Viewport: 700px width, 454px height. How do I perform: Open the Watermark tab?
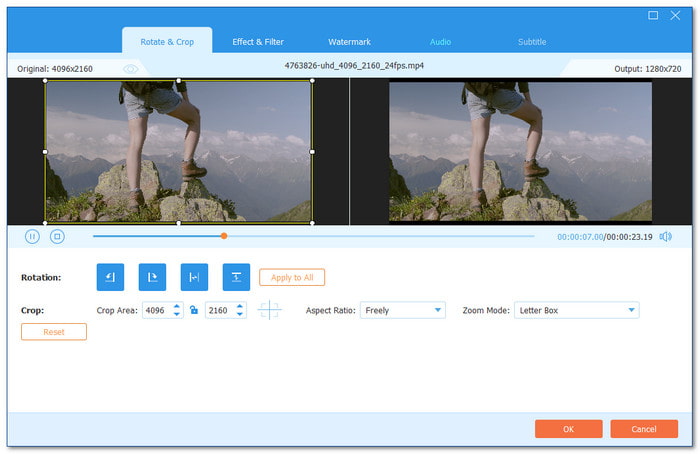[x=349, y=42]
